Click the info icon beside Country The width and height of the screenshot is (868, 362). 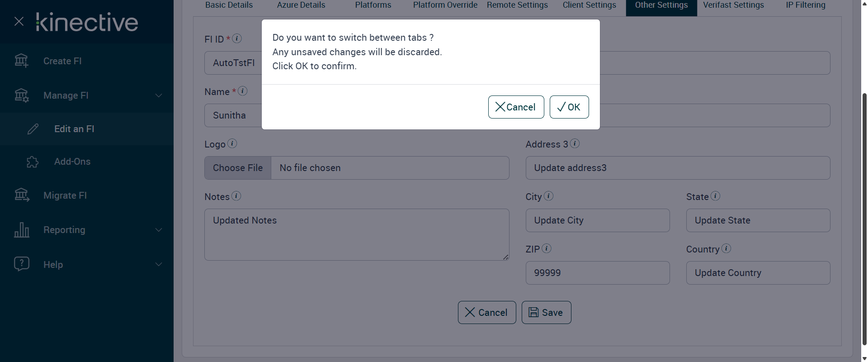click(x=726, y=248)
